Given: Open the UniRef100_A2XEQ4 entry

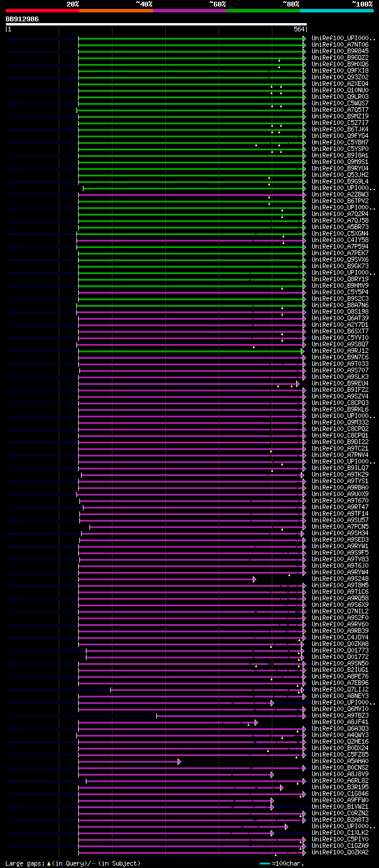Looking at the screenshot, I should point(339,83).
